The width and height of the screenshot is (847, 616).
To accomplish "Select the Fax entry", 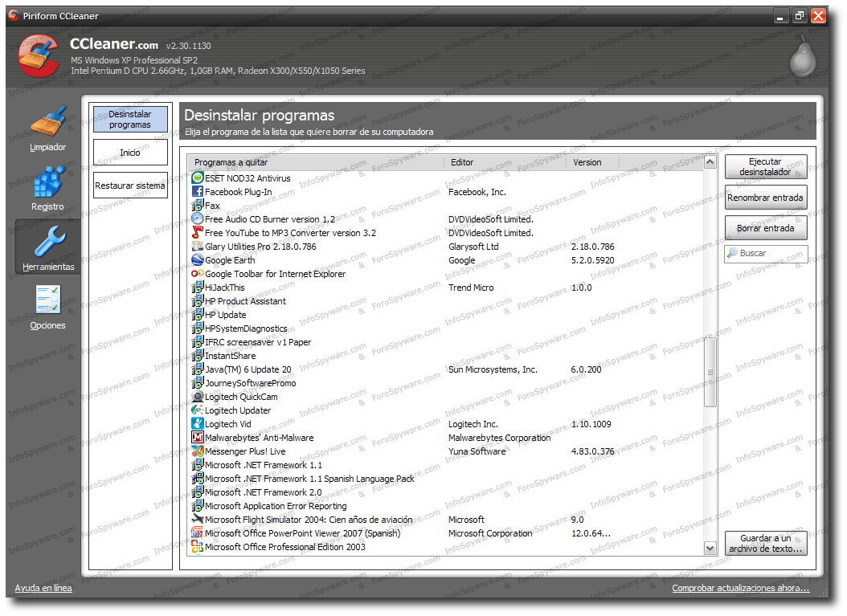I will (x=447, y=205).
